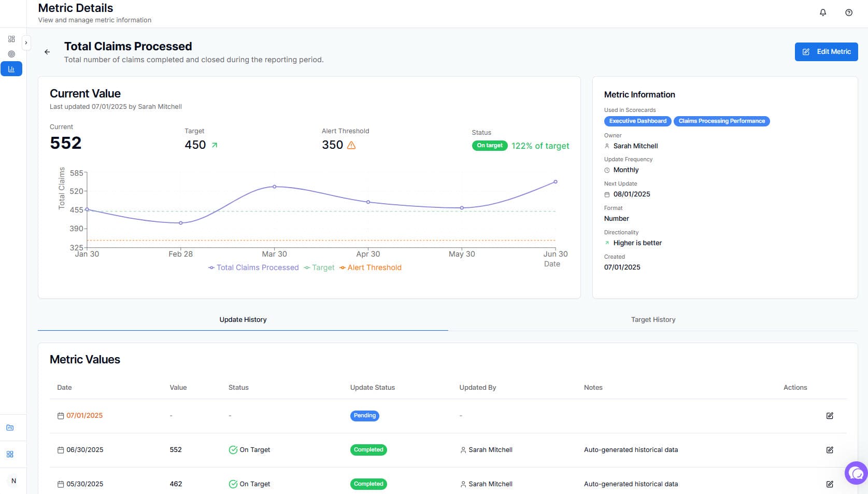Expand the collapsed sidebar with the chevron arrow
The image size is (868, 494).
26,43
